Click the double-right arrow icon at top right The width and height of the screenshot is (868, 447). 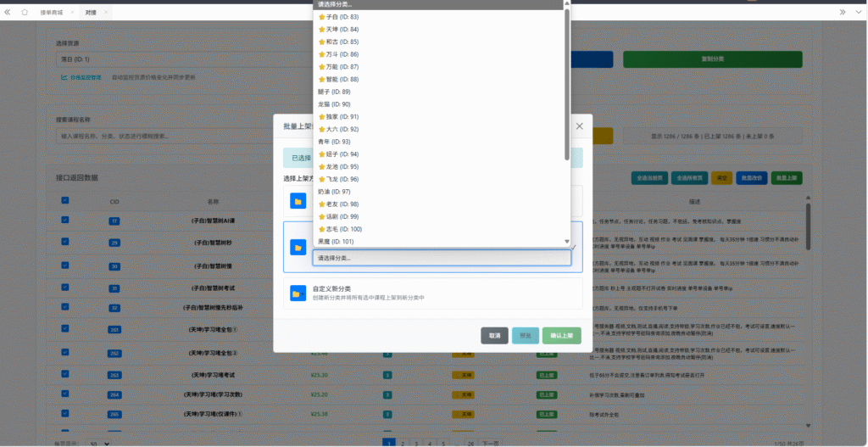[x=843, y=12]
